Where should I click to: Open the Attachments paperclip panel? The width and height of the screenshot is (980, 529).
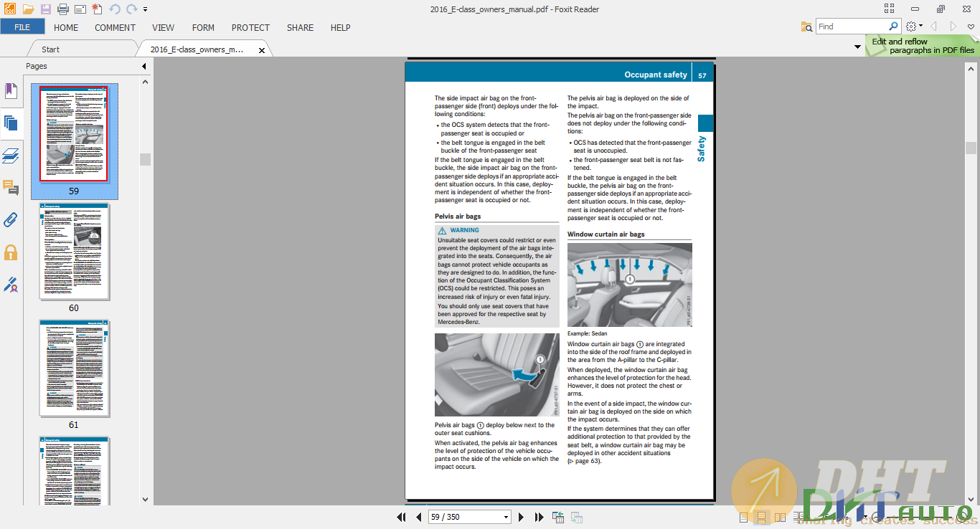coord(11,220)
